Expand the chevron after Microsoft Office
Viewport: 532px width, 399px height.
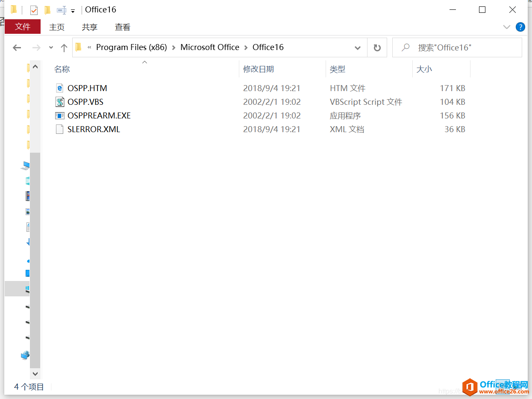[x=246, y=47]
